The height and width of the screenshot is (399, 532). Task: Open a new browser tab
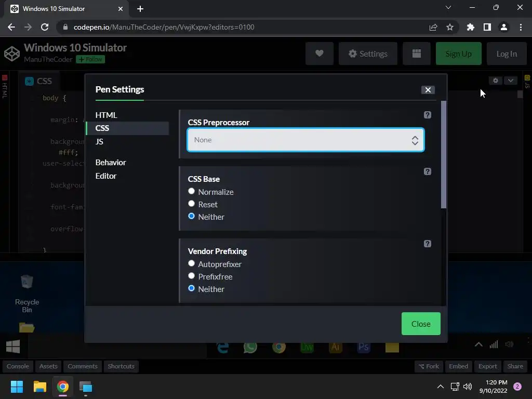[140, 9]
